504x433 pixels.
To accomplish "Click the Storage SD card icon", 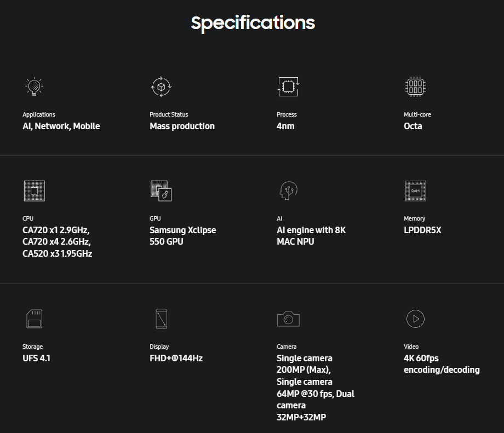I will 34,319.
